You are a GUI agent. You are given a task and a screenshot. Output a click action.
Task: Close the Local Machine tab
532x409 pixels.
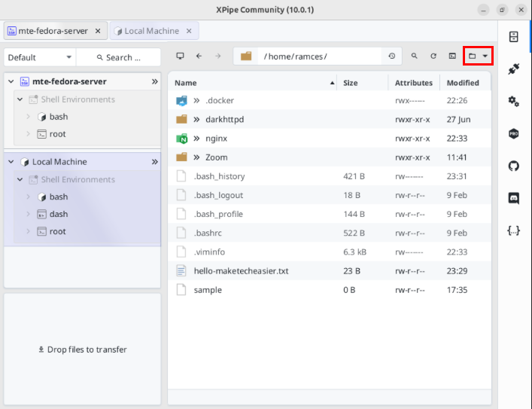tap(189, 31)
